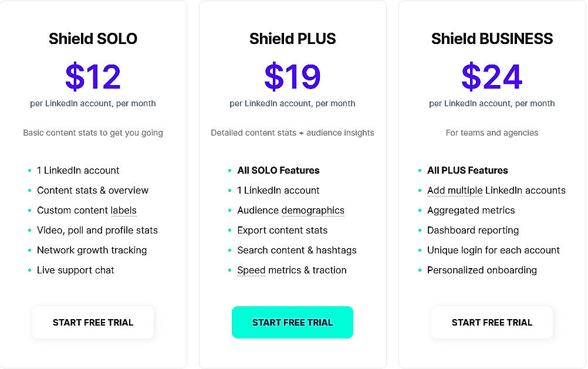Start free trial for Shield BUSINESS

click(492, 322)
